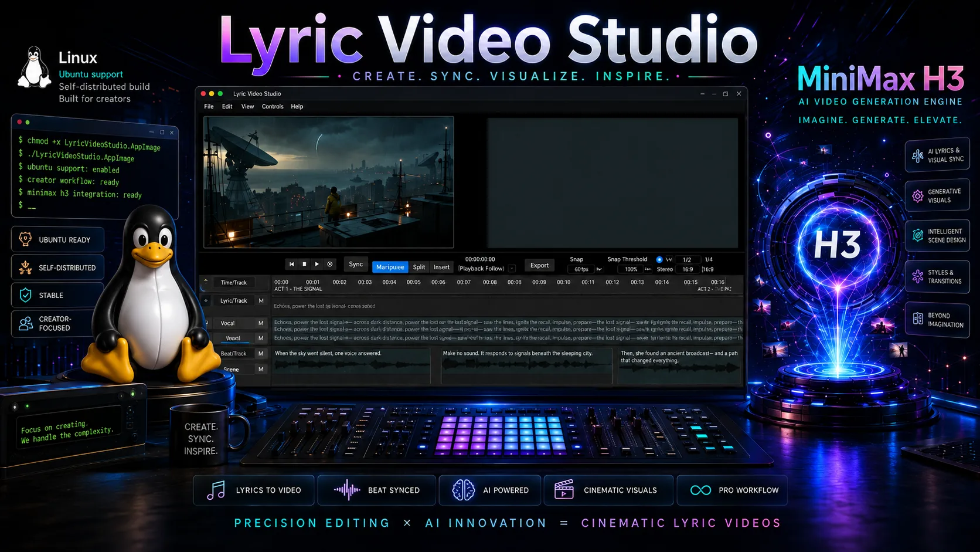Switch to Insert mode

(x=441, y=267)
